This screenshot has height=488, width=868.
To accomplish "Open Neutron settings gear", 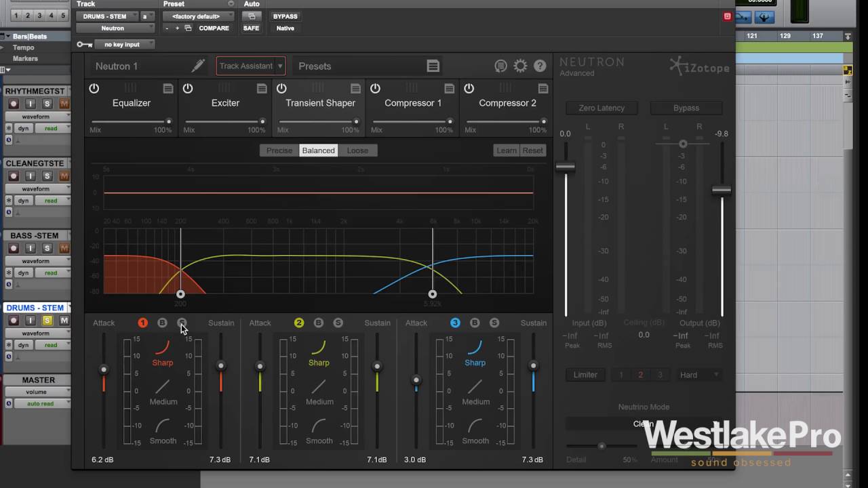I will [520, 66].
